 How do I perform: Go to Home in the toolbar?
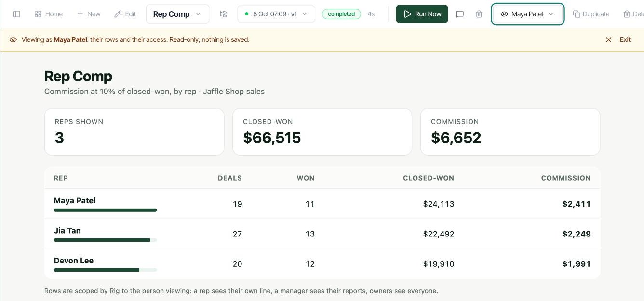pyautogui.click(x=49, y=14)
